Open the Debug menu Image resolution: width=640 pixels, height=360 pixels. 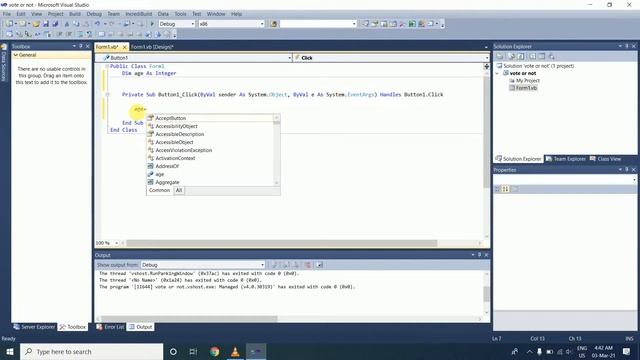coord(94,14)
